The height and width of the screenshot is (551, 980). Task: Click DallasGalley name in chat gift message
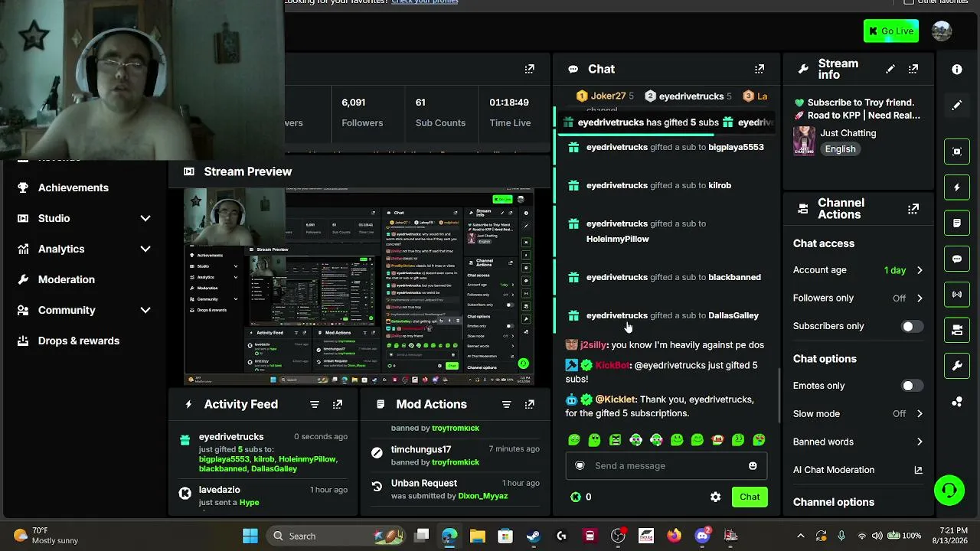[x=733, y=315]
